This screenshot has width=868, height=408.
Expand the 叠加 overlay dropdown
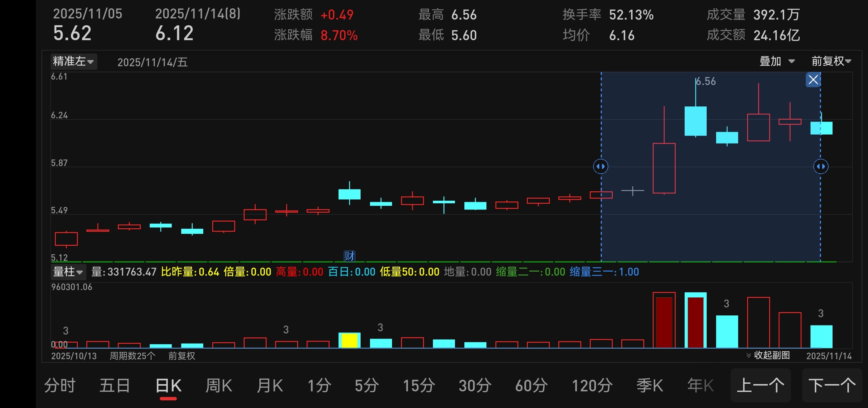pyautogui.click(x=776, y=61)
